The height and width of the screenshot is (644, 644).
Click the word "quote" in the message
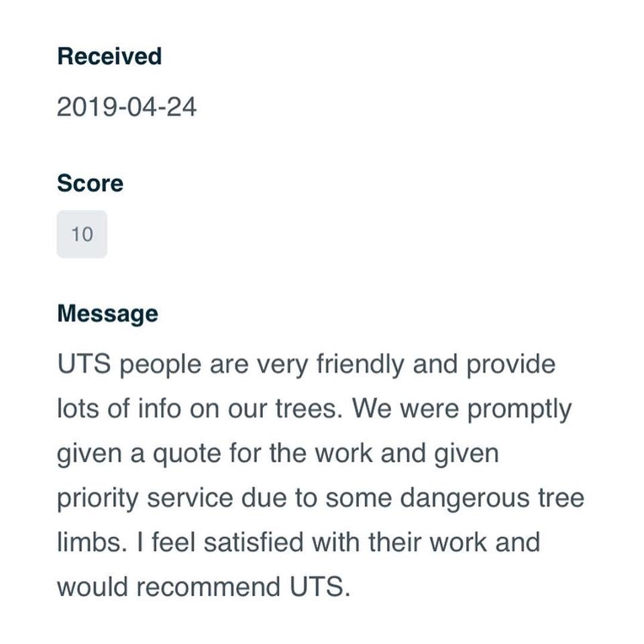[186, 454]
